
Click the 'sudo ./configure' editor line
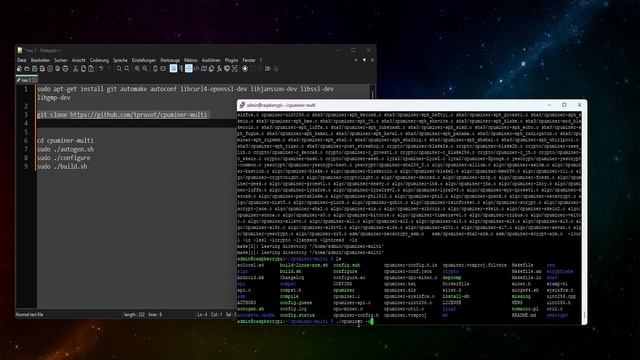64,158
